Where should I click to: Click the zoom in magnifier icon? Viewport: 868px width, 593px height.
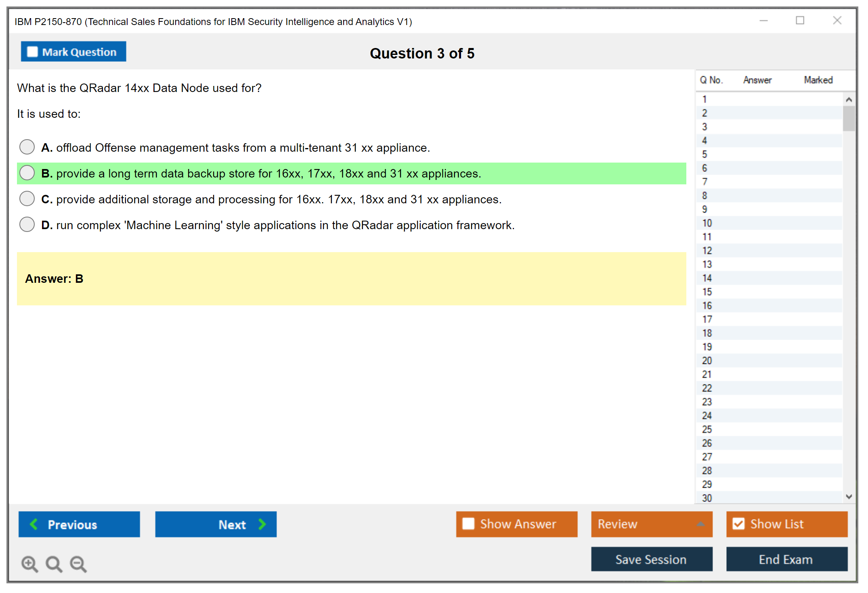click(29, 564)
